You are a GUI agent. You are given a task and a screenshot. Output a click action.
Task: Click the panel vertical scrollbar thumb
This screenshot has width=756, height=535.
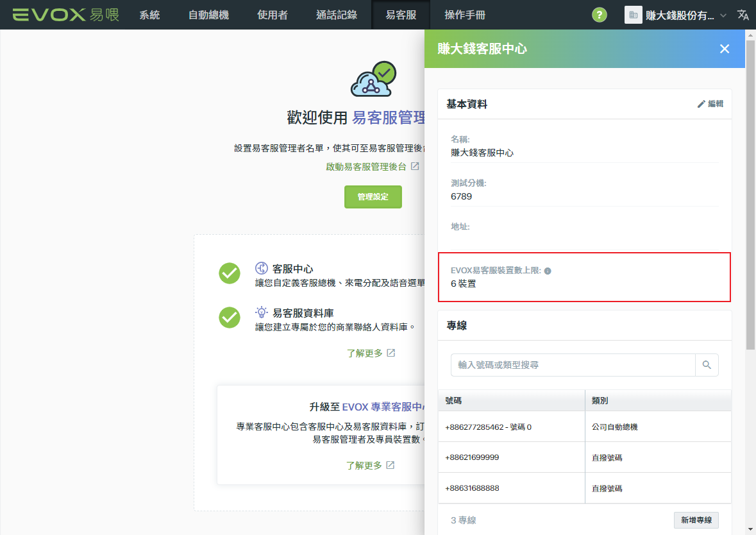[x=751, y=195]
